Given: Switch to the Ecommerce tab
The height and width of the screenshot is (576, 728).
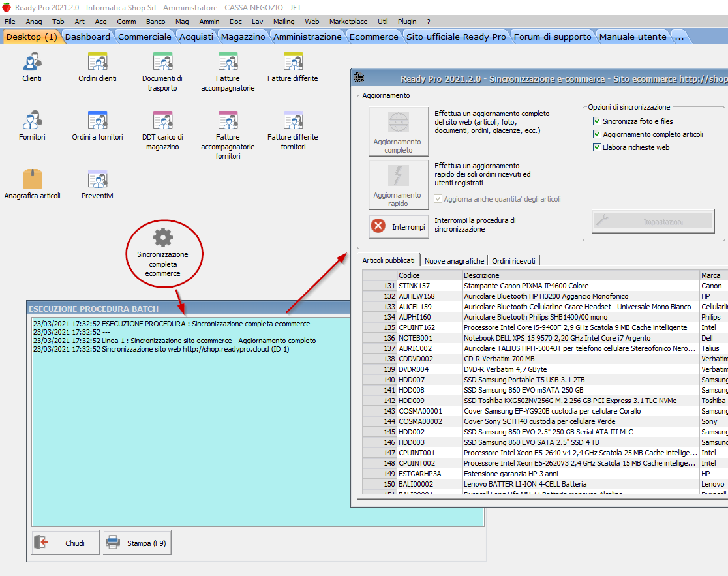Looking at the screenshot, I should coord(374,37).
